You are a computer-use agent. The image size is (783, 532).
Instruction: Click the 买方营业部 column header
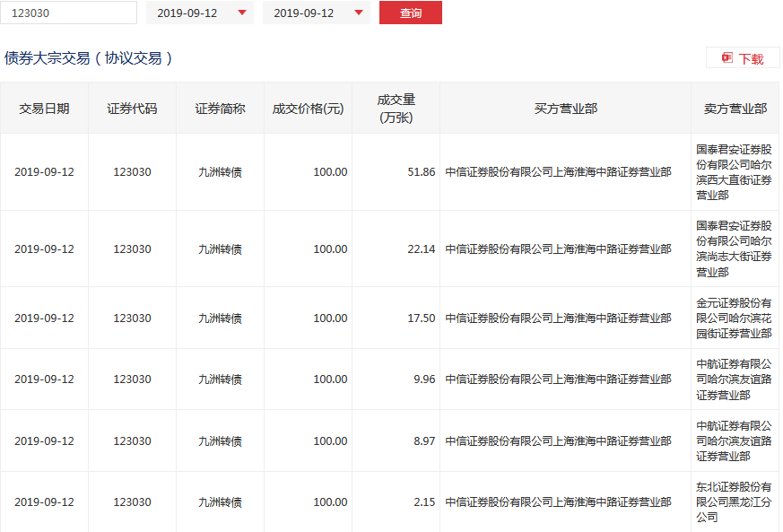point(565,109)
